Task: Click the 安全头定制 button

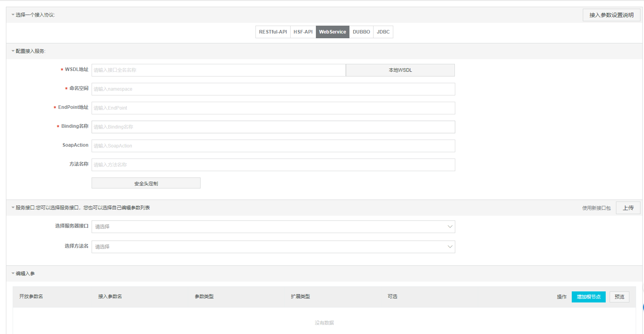Action: (146, 183)
